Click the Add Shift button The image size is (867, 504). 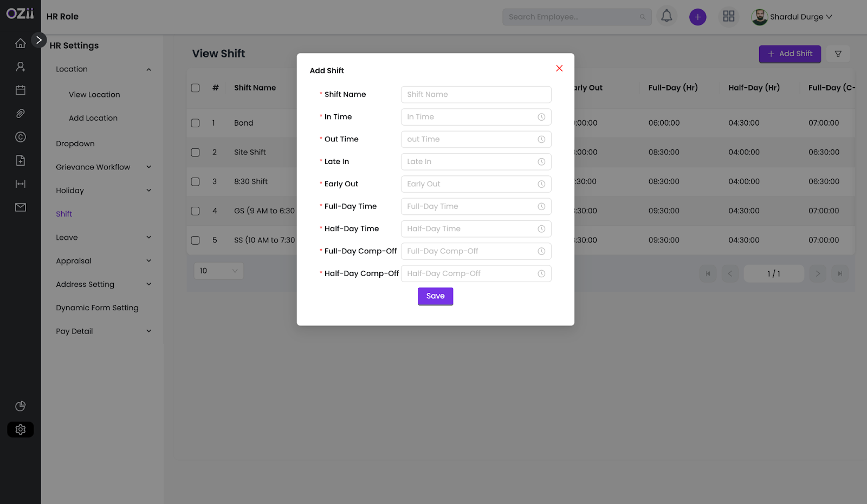(x=790, y=54)
